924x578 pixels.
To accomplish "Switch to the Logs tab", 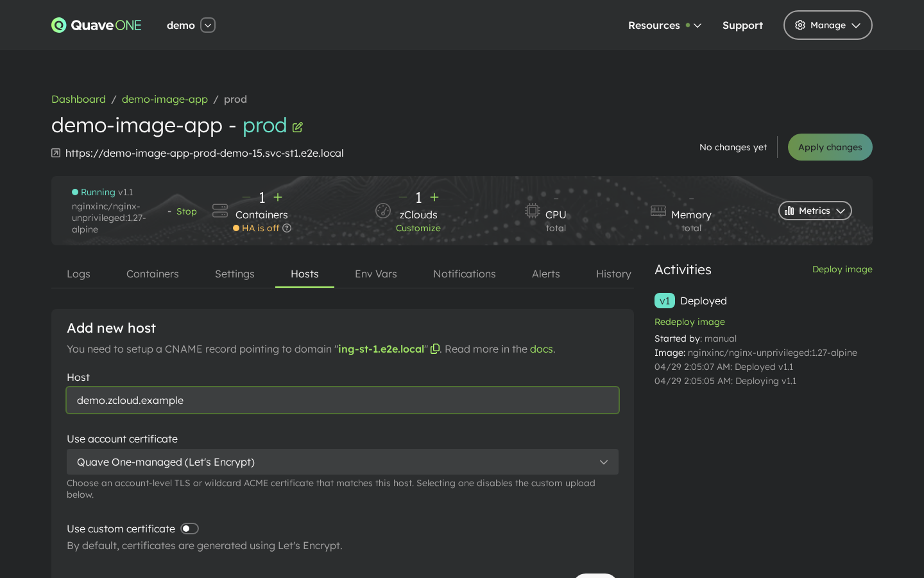I will [x=78, y=274].
